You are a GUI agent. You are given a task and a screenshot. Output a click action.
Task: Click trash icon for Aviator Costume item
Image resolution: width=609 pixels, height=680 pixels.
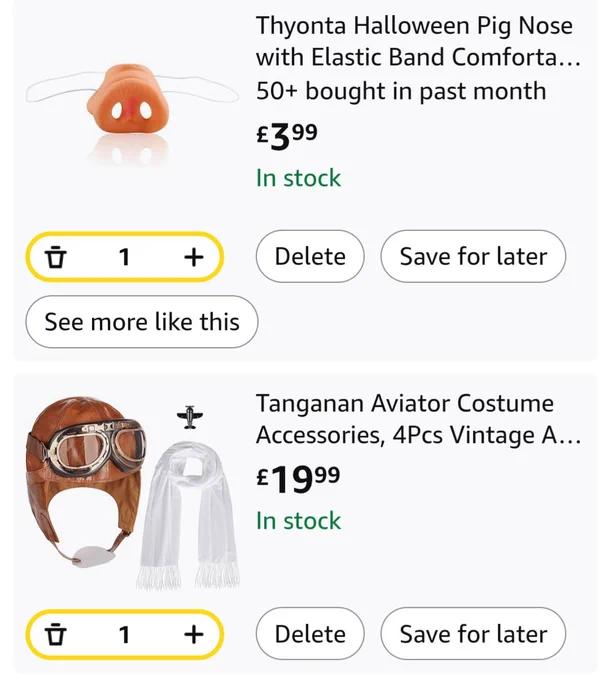pyautogui.click(x=56, y=634)
